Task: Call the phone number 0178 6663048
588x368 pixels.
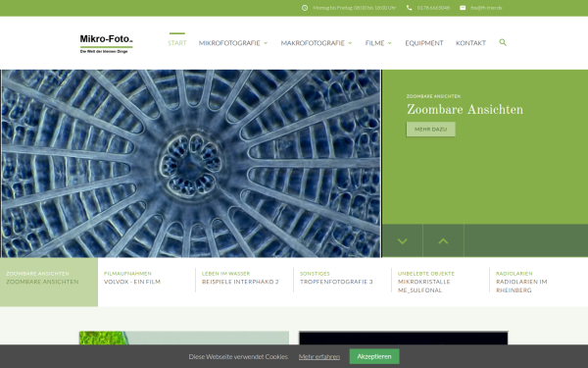Action: point(433,8)
